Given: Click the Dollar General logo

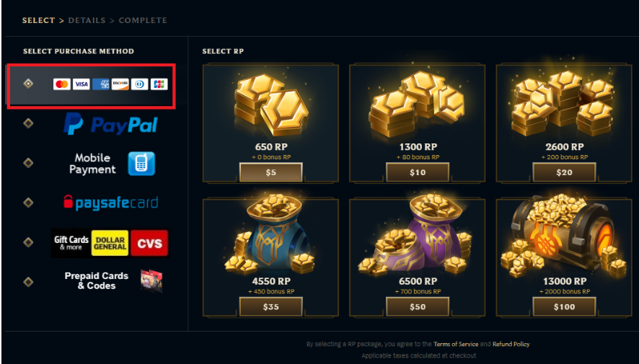Looking at the screenshot, I should [110, 243].
